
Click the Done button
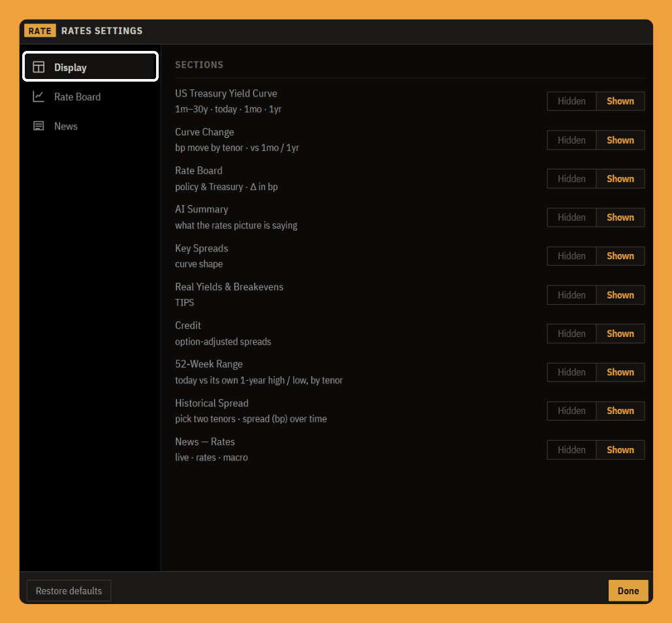click(628, 590)
